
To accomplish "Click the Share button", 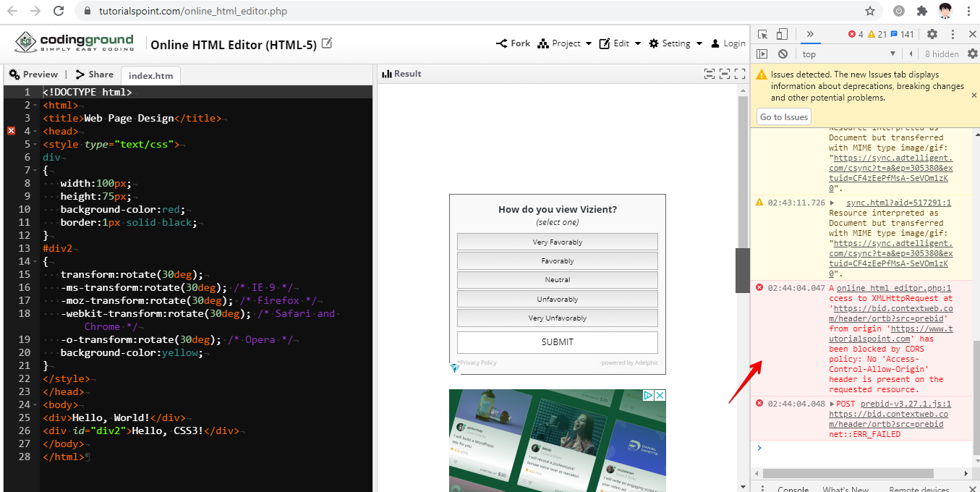I will tap(95, 74).
